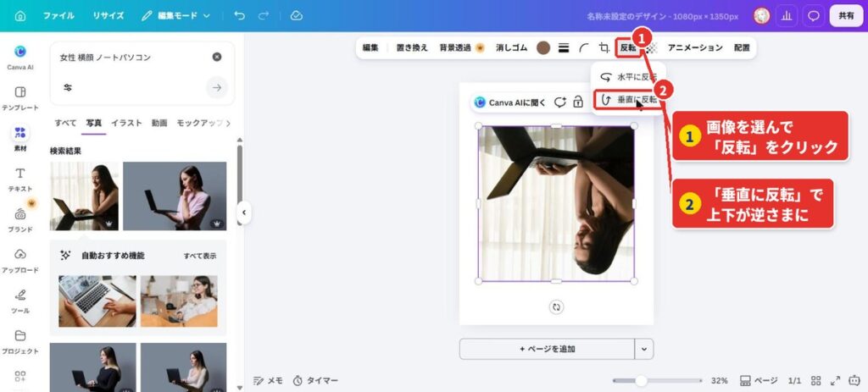Go to the Canva home icon
Screen dimensions: 868x392
point(20,16)
